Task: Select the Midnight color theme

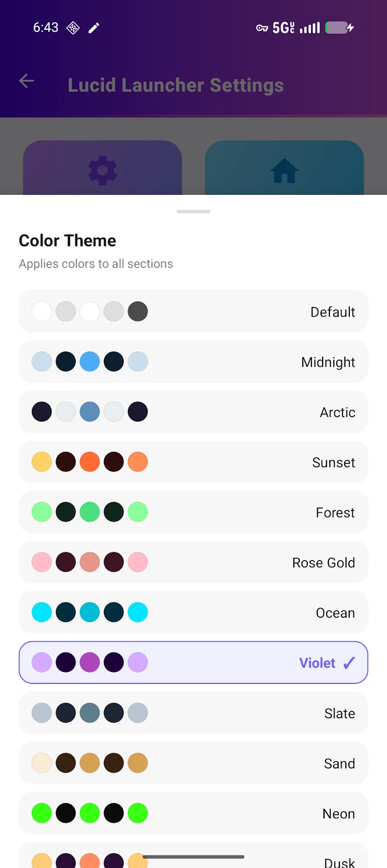Action: click(193, 362)
